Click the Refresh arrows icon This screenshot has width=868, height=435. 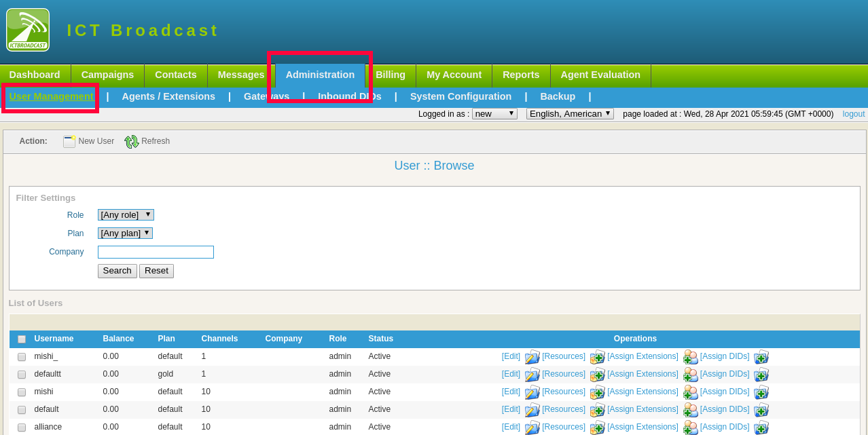pyautogui.click(x=132, y=141)
